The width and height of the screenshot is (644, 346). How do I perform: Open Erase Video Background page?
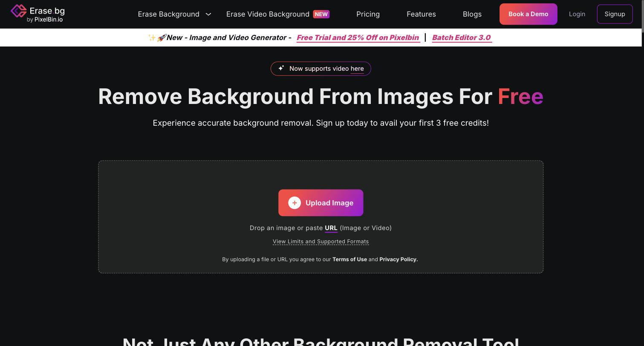tap(268, 14)
